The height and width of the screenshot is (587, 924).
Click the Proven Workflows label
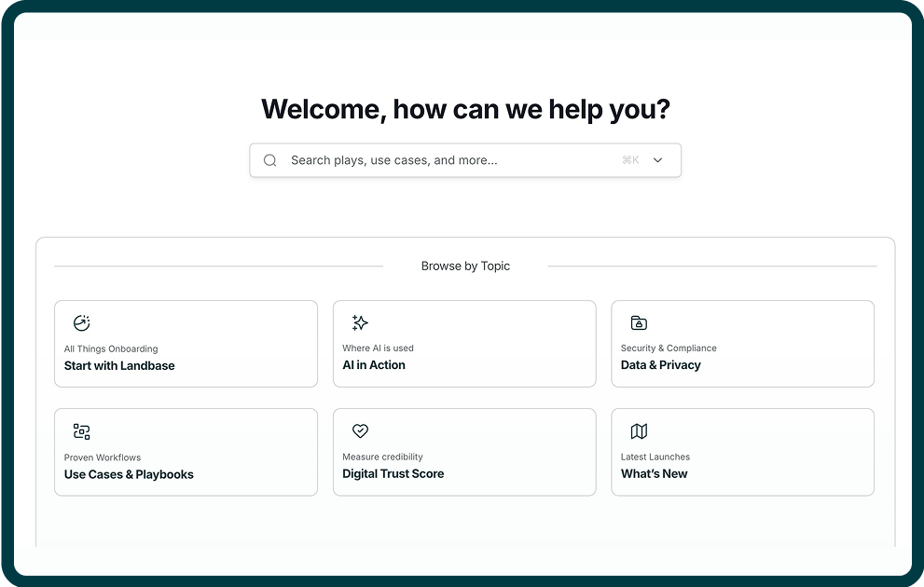coord(103,457)
